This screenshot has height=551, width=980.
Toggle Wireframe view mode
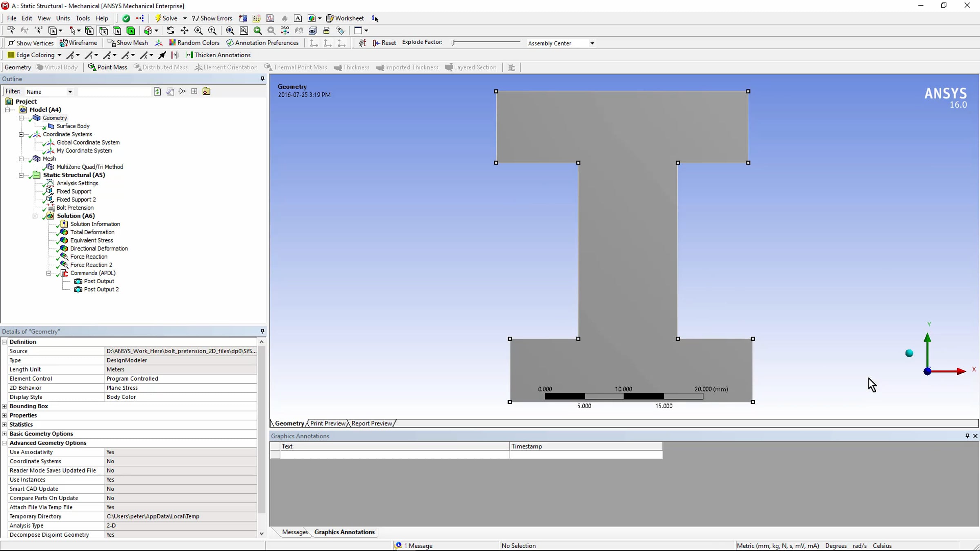tap(78, 43)
